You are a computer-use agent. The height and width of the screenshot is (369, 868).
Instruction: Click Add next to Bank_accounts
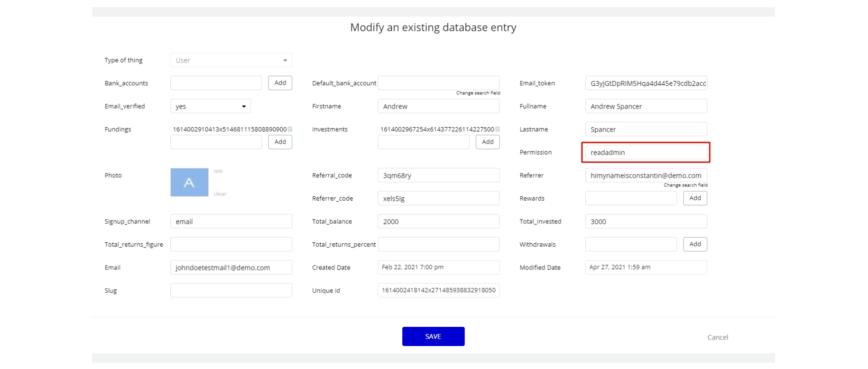point(280,83)
